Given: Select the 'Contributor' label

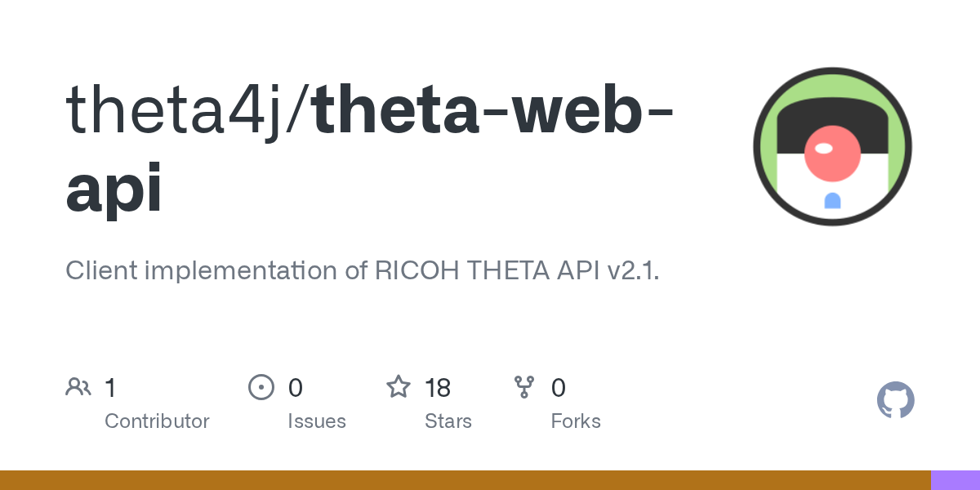Looking at the screenshot, I should [x=157, y=421].
